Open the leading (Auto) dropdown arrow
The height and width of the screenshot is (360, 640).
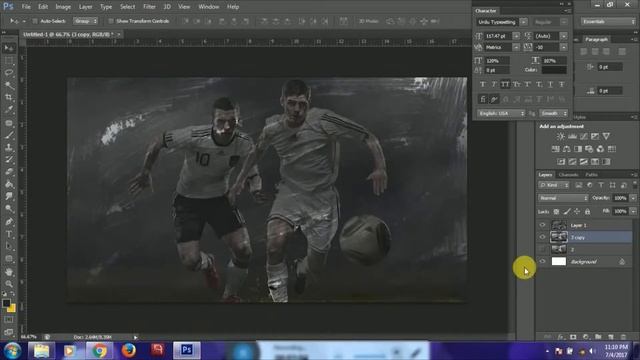tap(564, 36)
